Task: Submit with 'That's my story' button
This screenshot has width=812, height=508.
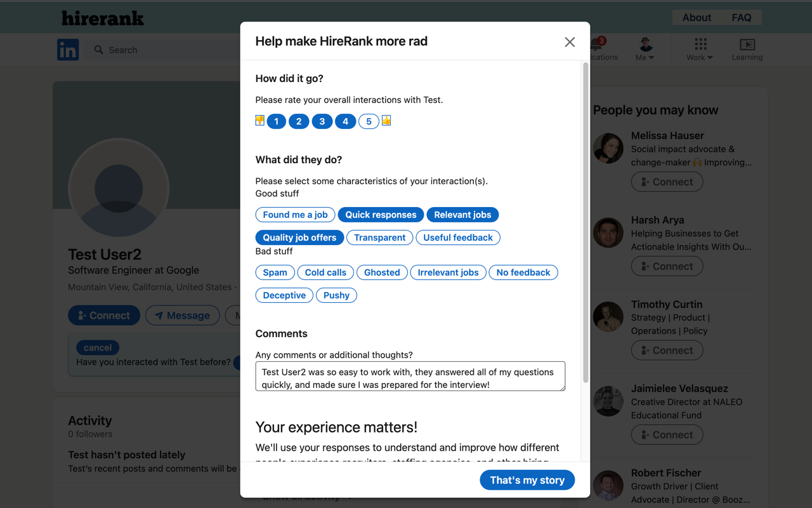Action: click(x=527, y=480)
